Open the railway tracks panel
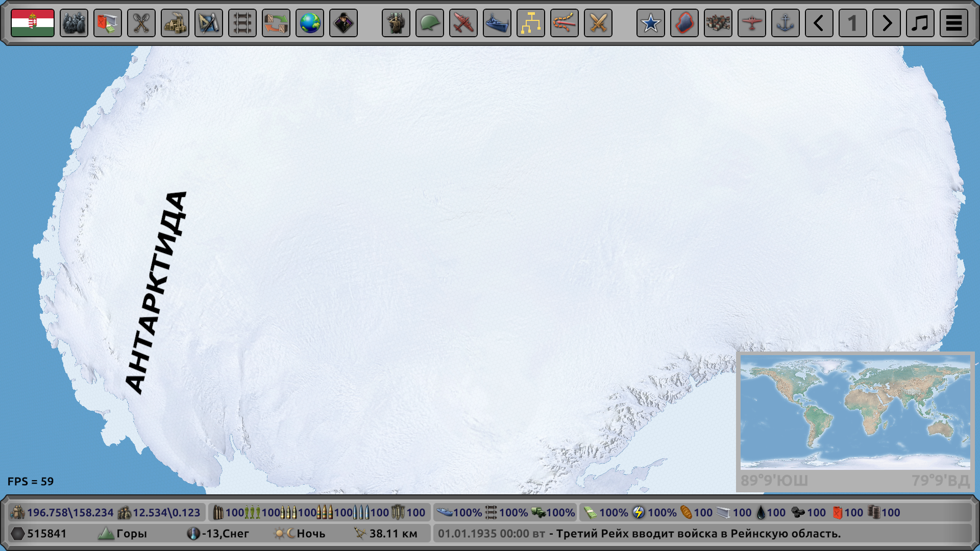The image size is (980, 551). [242, 23]
